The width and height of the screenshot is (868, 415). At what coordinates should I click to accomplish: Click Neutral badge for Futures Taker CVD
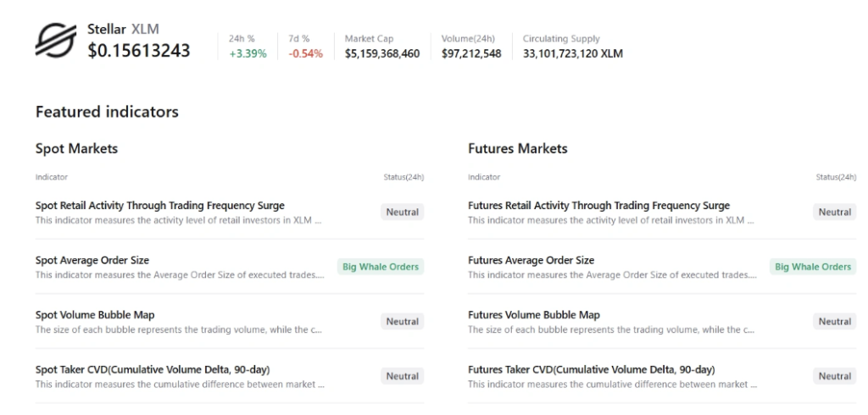coord(835,376)
